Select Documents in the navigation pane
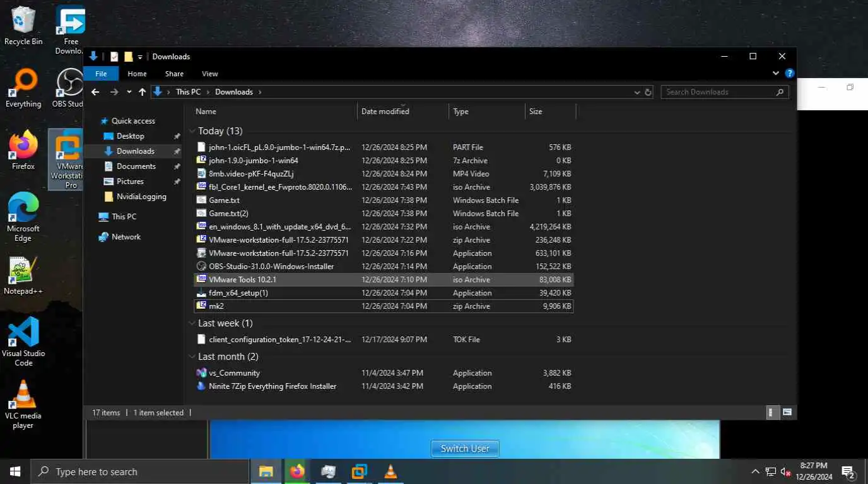 point(136,166)
